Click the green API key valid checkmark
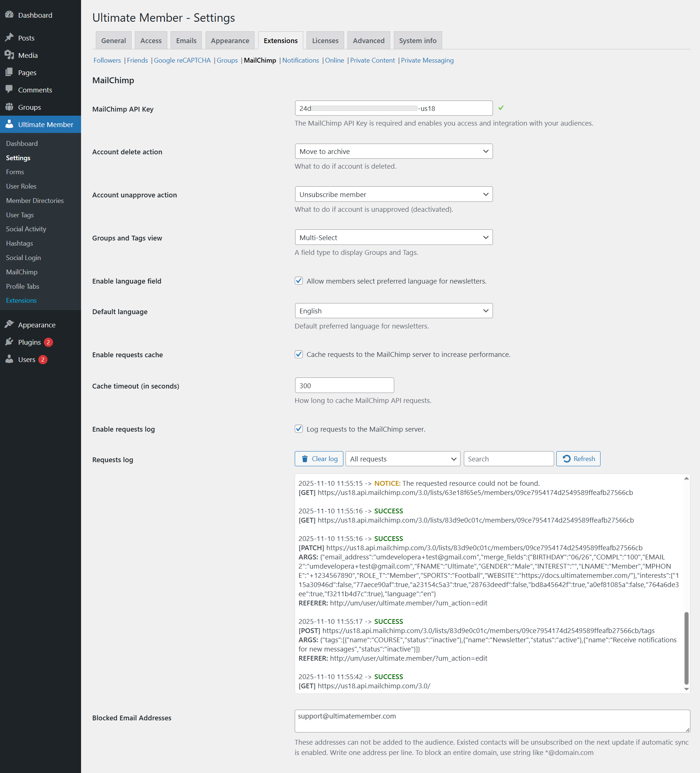This screenshot has height=773, width=700. (x=501, y=108)
